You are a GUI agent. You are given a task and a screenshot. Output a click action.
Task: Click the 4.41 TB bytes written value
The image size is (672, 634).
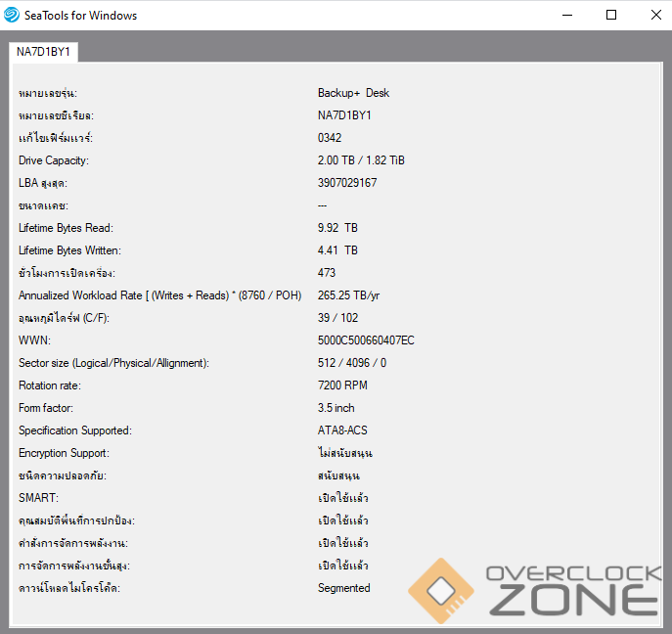pos(337,250)
